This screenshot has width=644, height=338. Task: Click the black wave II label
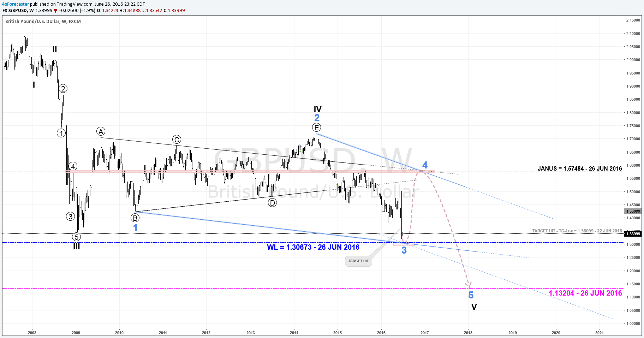click(55, 49)
